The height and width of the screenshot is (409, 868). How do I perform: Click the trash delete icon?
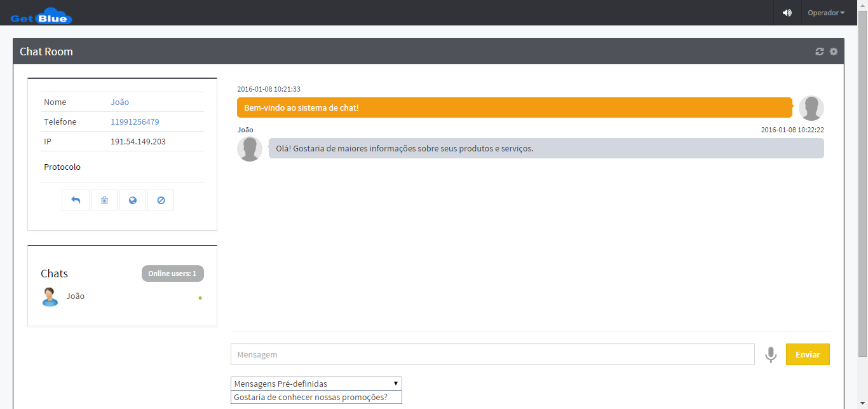click(x=104, y=200)
